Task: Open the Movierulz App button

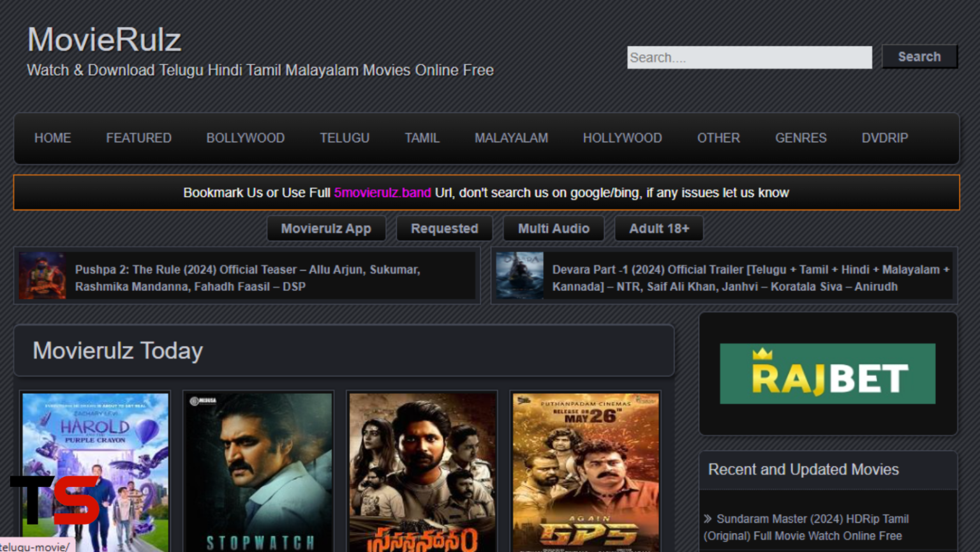Action: tap(326, 228)
